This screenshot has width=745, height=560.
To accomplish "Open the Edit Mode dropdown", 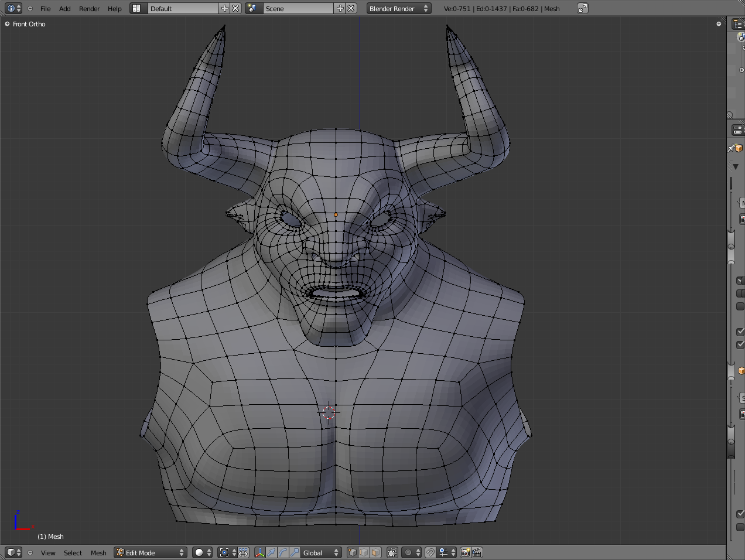I will tap(151, 552).
